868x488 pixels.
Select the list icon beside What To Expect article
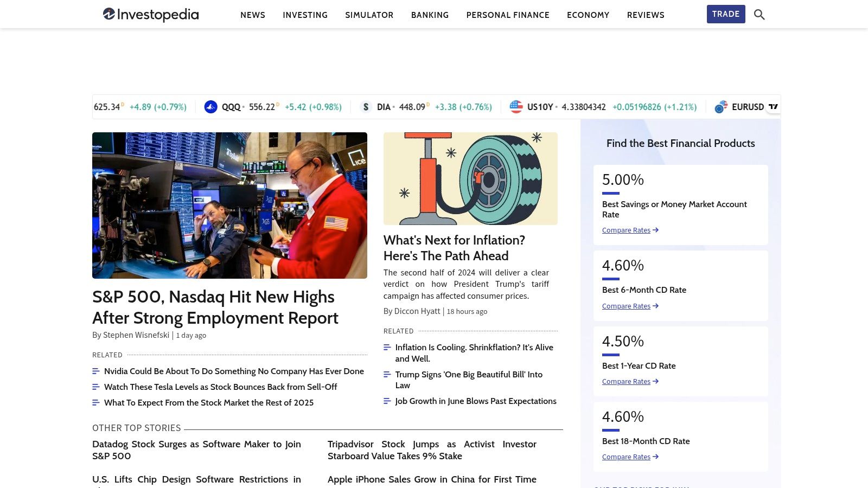96,403
